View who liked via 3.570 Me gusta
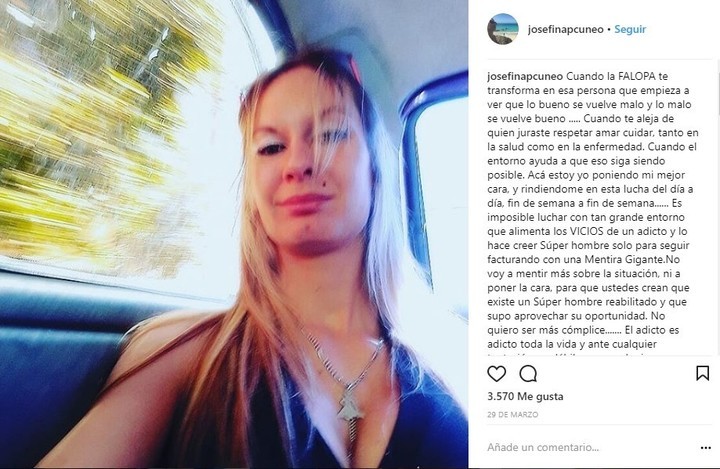Image resolution: width=720 pixels, height=469 pixels. point(525,396)
